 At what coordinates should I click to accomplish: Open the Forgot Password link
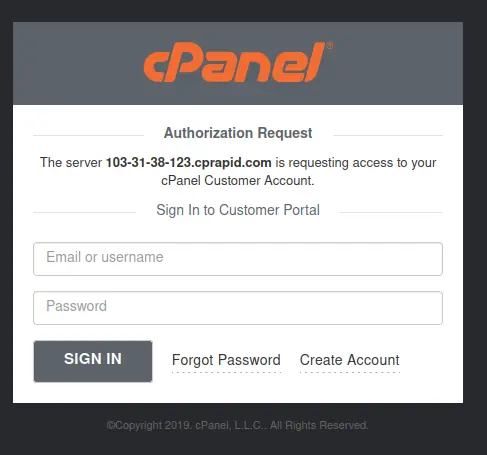coord(226,360)
